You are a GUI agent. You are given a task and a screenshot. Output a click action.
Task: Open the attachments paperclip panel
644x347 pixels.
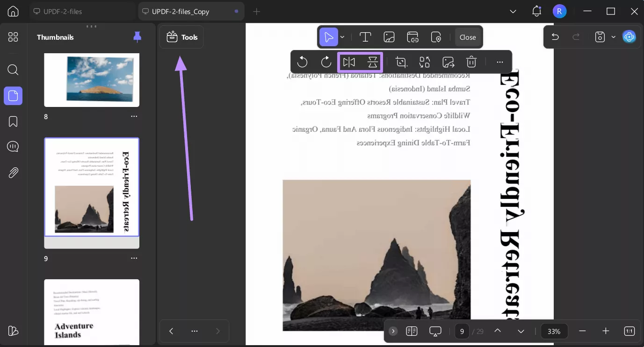(x=13, y=172)
